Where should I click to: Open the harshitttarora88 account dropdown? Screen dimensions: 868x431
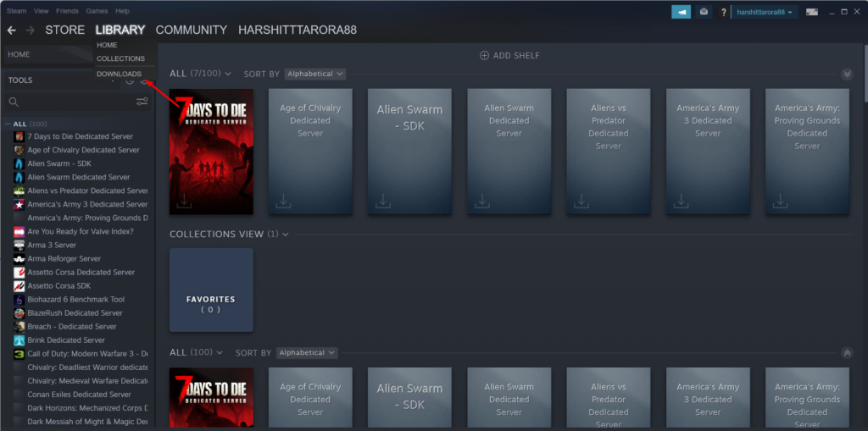[x=765, y=12]
